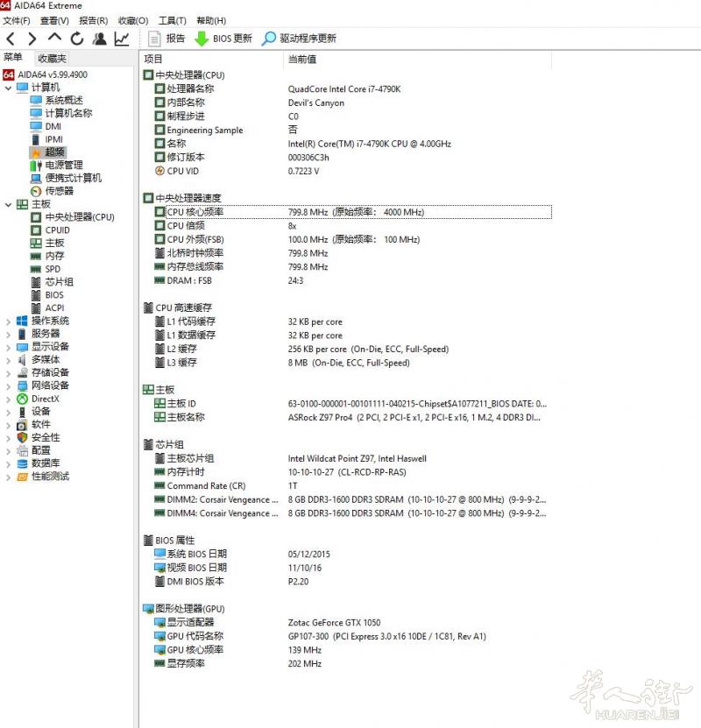Select AIDA64 v5.99.4900 root item

point(45,74)
